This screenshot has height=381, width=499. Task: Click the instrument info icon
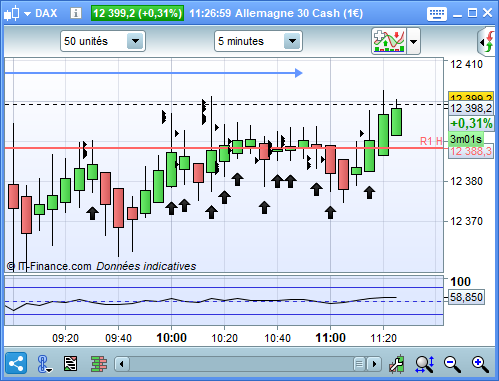(76, 13)
